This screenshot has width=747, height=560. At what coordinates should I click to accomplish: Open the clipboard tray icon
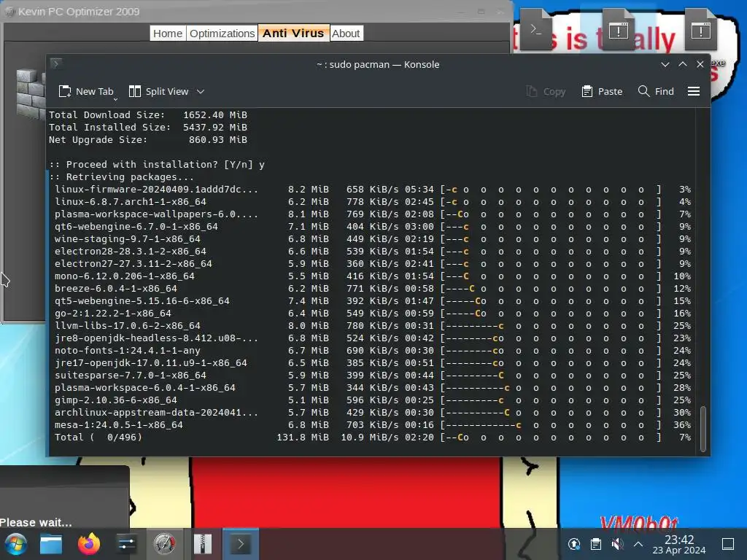[595, 544]
